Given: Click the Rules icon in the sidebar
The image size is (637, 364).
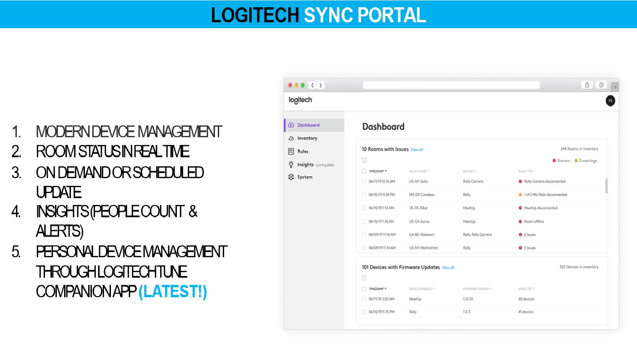Looking at the screenshot, I should point(291,151).
